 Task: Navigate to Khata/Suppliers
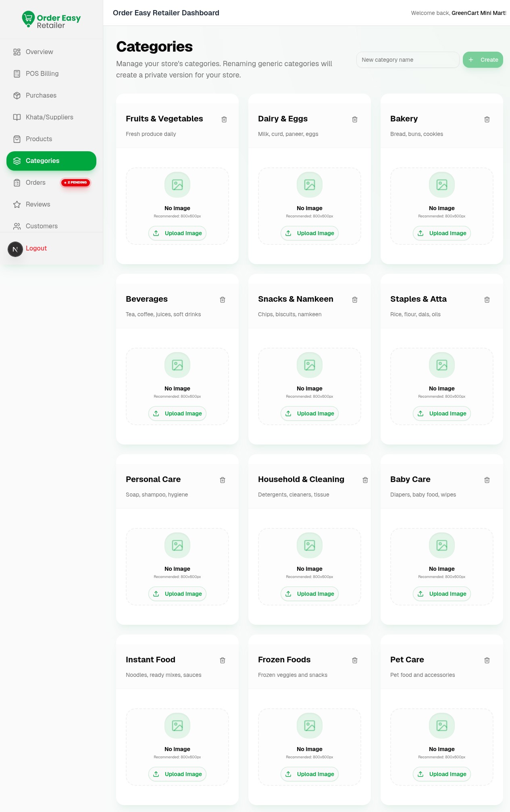[51, 117]
